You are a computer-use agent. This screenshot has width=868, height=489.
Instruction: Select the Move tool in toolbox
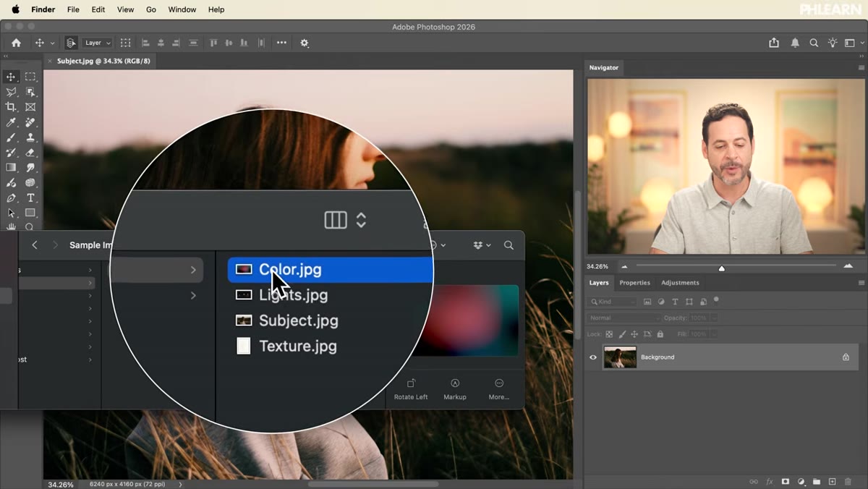pyautogui.click(x=11, y=77)
